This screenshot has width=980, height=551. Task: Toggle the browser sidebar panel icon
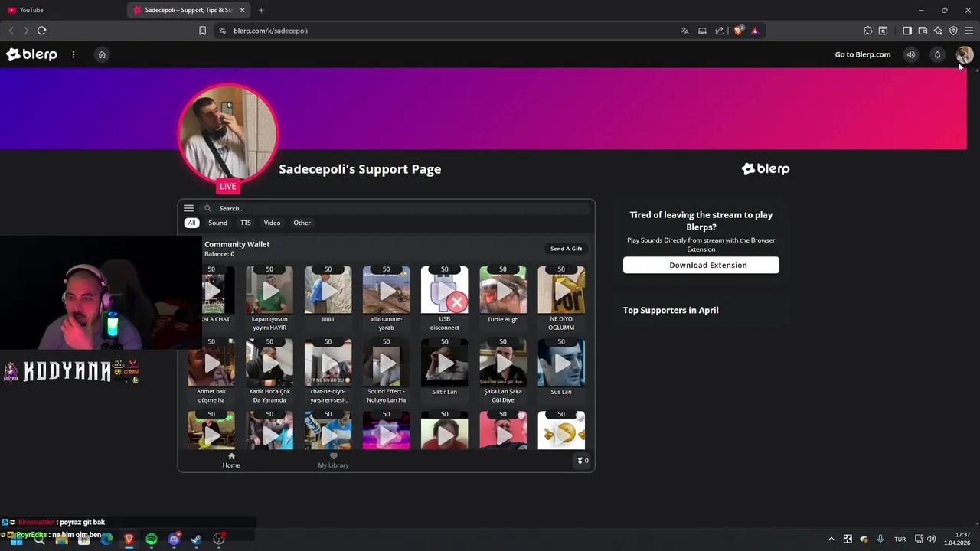tap(907, 31)
